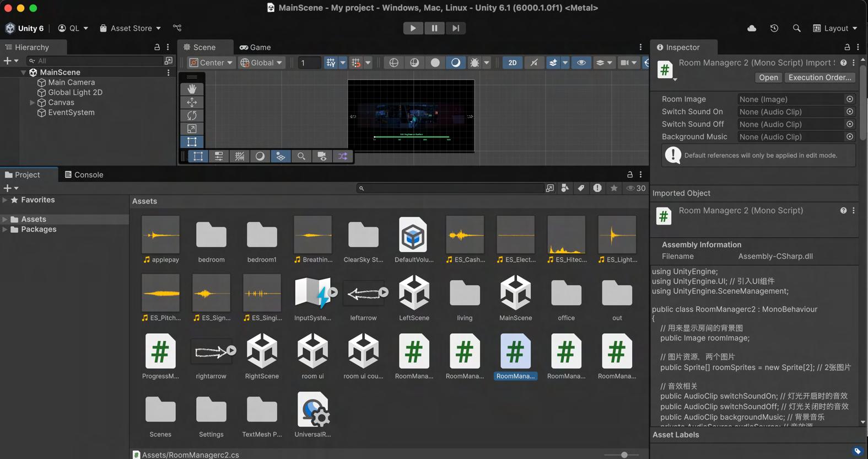Expand the Canvas object in Hierarchy
Image resolution: width=868 pixels, height=459 pixels.
(x=32, y=103)
